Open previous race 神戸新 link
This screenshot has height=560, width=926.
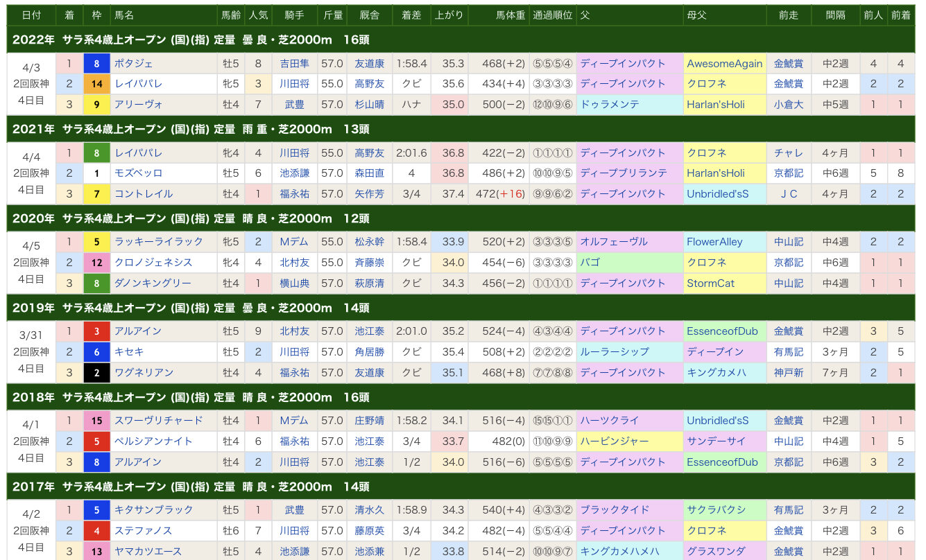point(788,373)
